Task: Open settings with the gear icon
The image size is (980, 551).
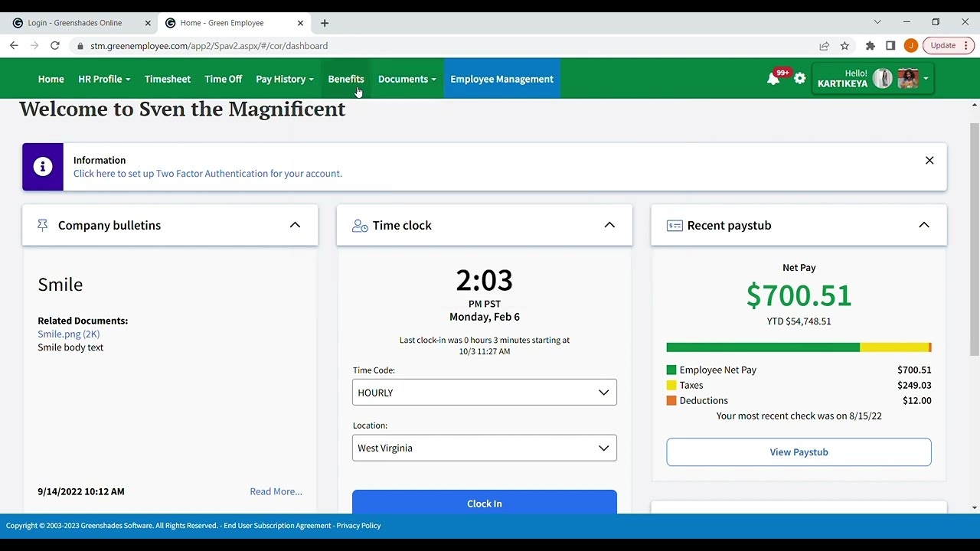Action: click(799, 78)
